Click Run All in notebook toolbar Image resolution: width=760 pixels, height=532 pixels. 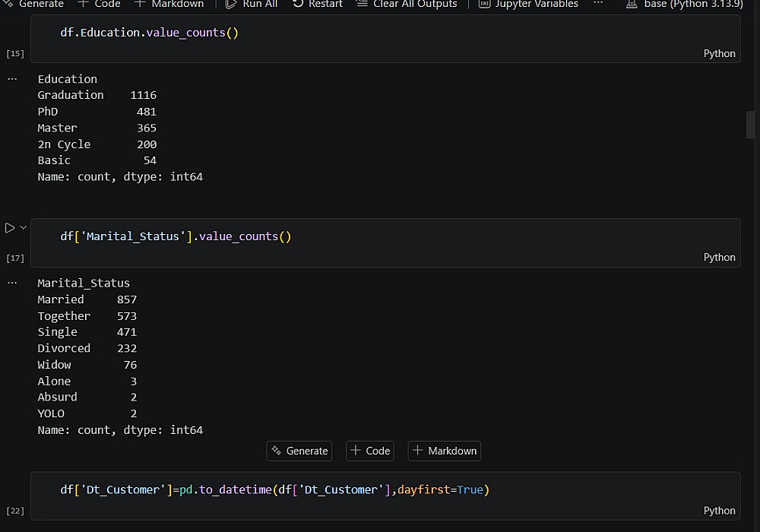[x=252, y=4]
